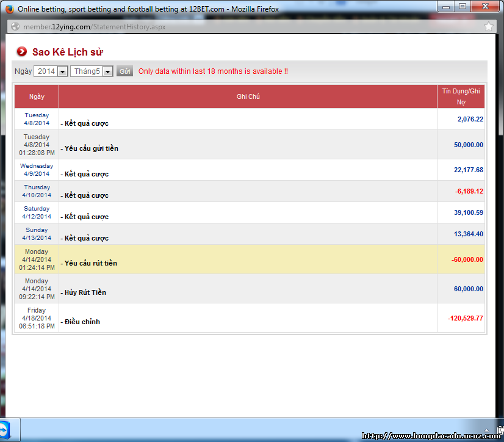
Task: Close the Firefox popup window
Action: (x=485, y=7)
